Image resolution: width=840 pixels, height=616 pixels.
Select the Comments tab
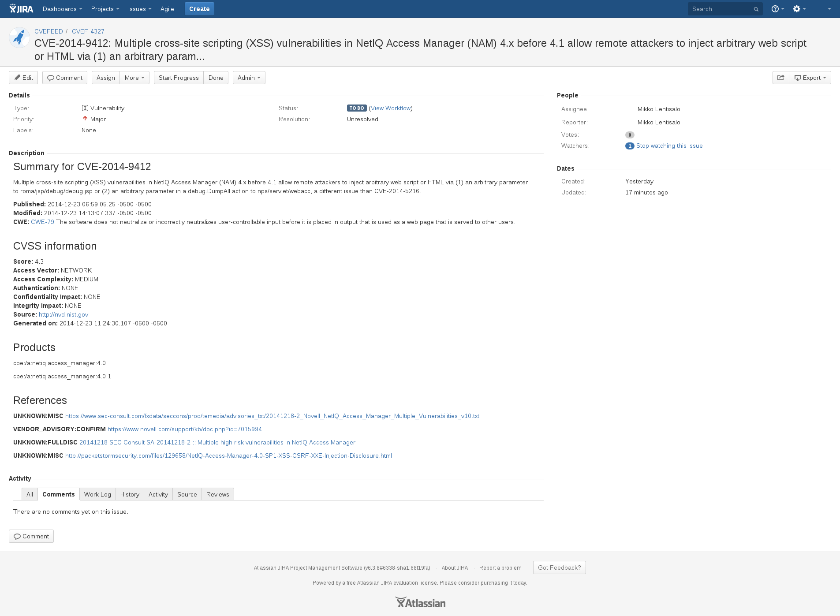click(59, 494)
